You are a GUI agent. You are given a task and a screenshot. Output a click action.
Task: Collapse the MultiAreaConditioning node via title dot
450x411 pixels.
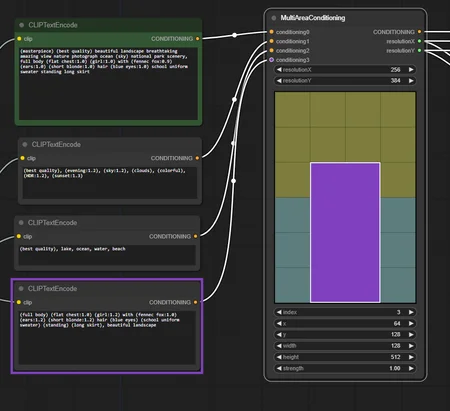[x=274, y=18]
